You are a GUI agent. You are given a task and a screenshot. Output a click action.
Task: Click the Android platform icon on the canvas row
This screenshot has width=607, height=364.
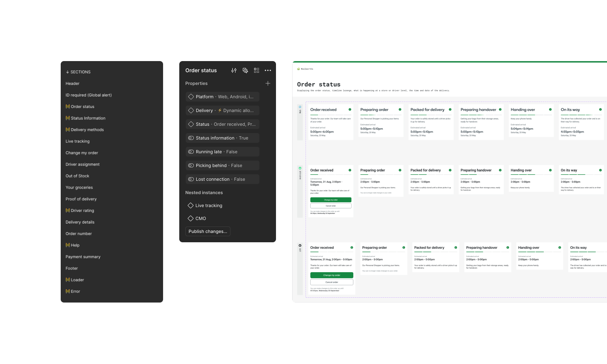click(300, 168)
